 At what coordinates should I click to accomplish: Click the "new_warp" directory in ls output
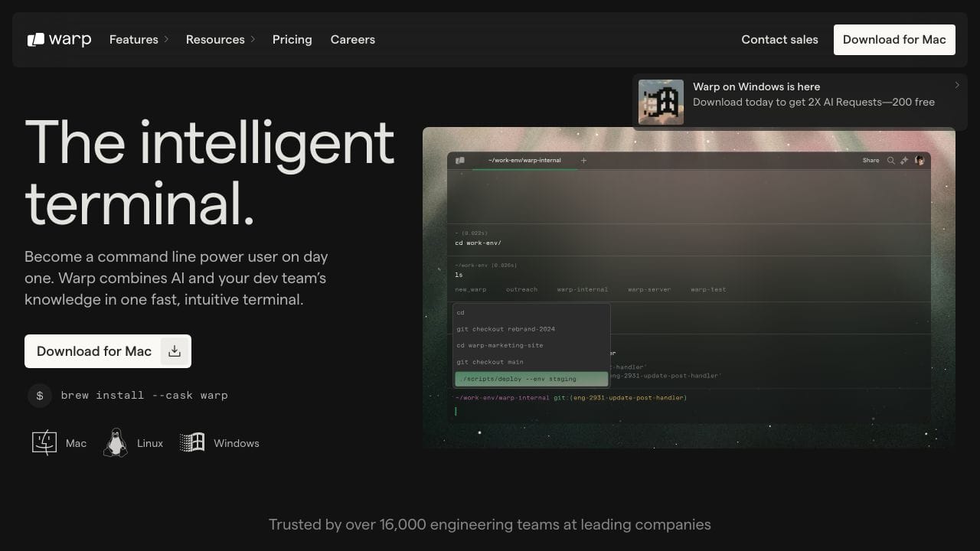pos(470,290)
